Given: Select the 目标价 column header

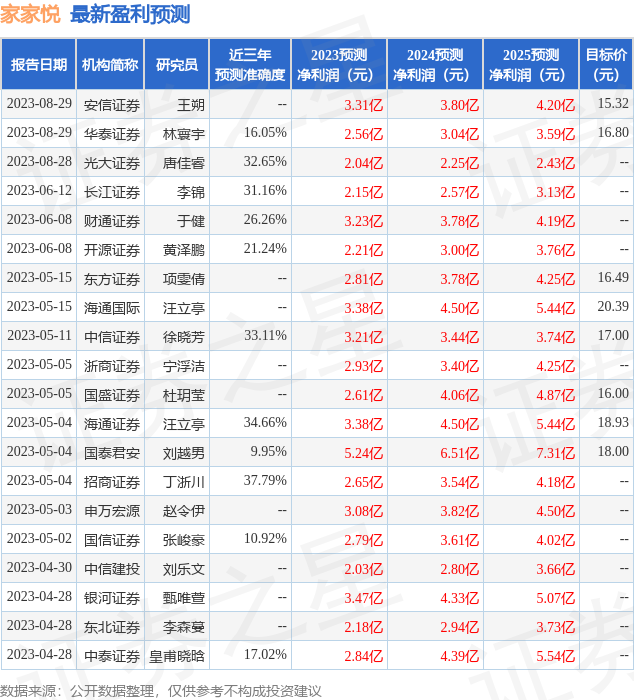Looking at the screenshot, I should [x=606, y=64].
